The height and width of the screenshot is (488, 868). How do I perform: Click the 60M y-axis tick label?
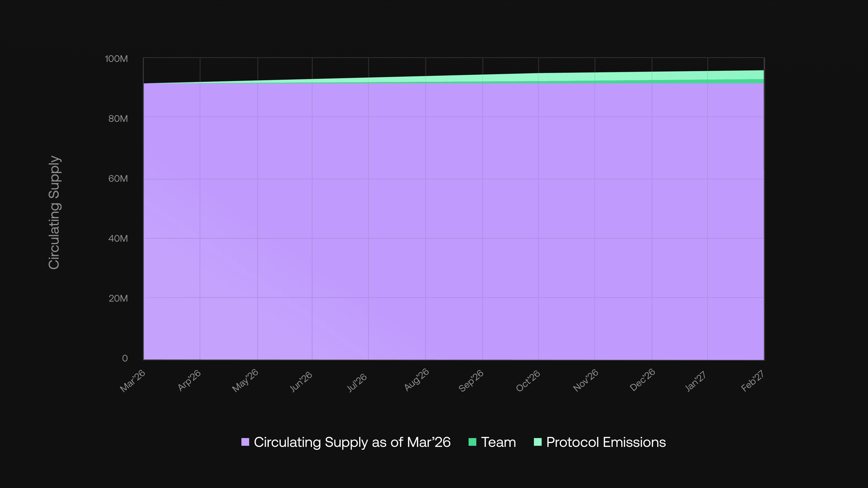point(118,178)
